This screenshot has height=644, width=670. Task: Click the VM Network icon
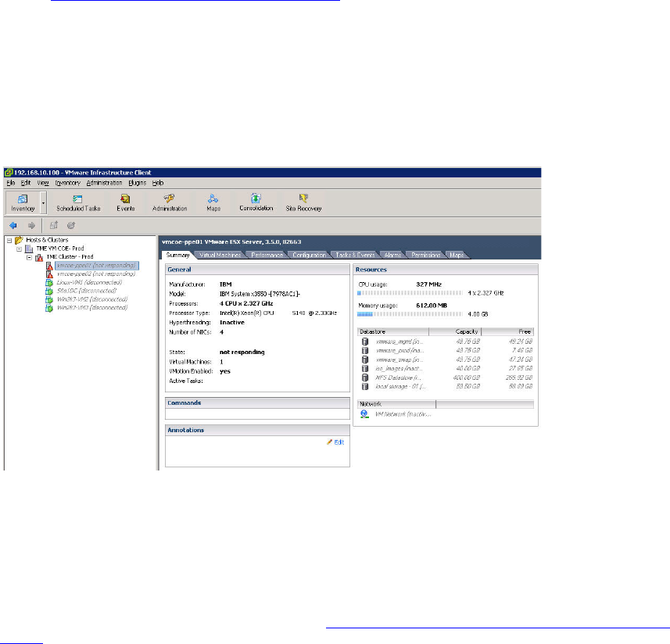[364, 413]
